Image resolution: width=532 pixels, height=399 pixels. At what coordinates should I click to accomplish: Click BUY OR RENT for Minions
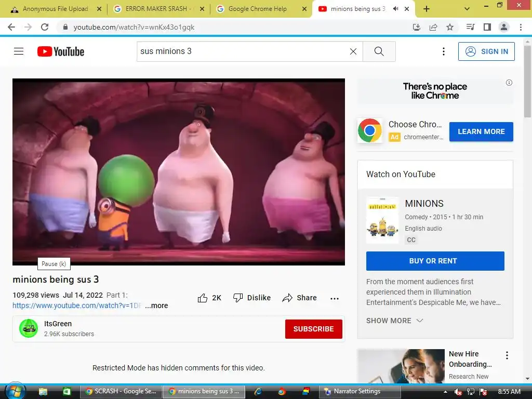click(435, 261)
